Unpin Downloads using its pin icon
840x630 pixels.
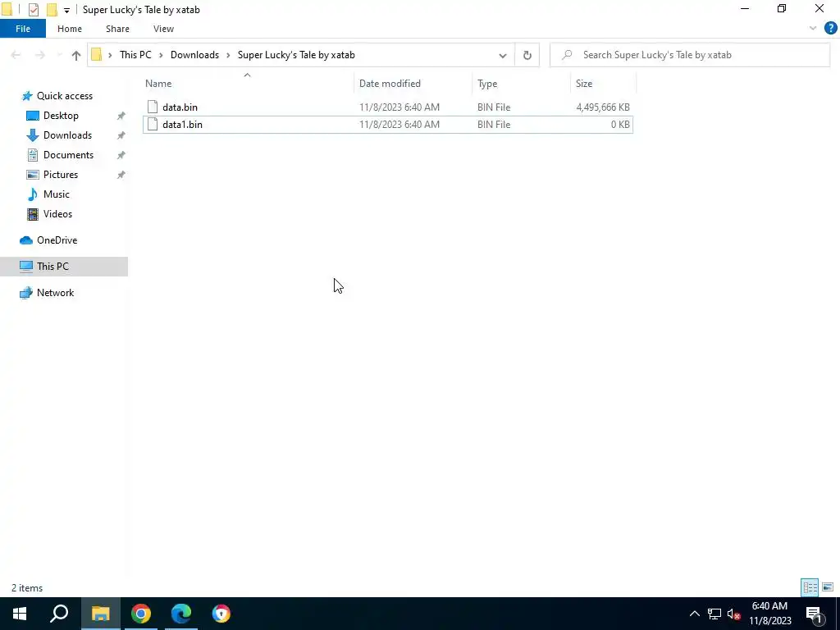coord(121,135)
